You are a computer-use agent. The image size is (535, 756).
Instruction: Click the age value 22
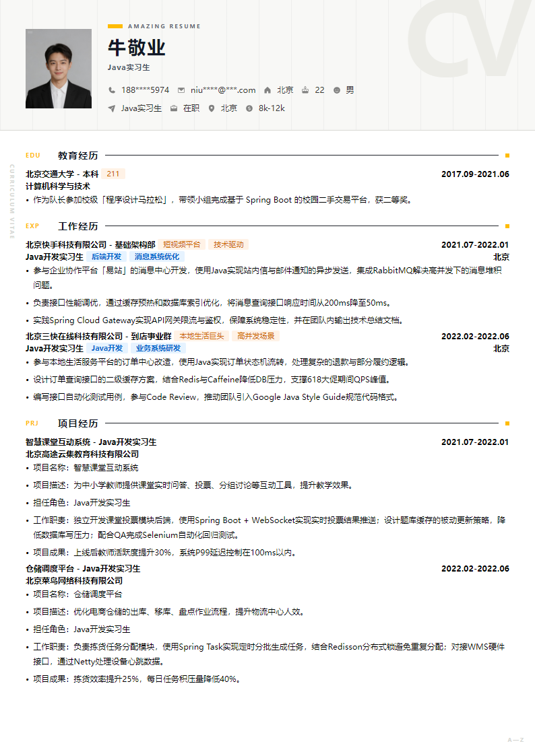pos(319,90)
